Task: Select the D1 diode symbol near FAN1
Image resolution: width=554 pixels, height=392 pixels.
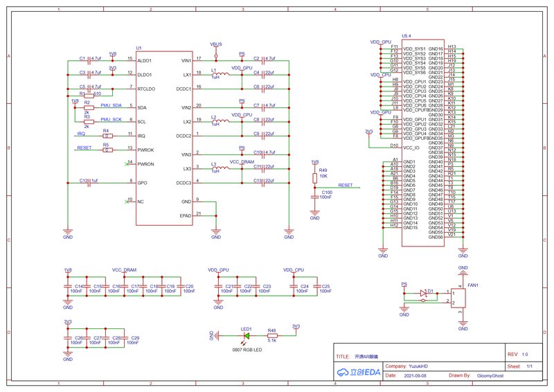Action: coord(423,293)
